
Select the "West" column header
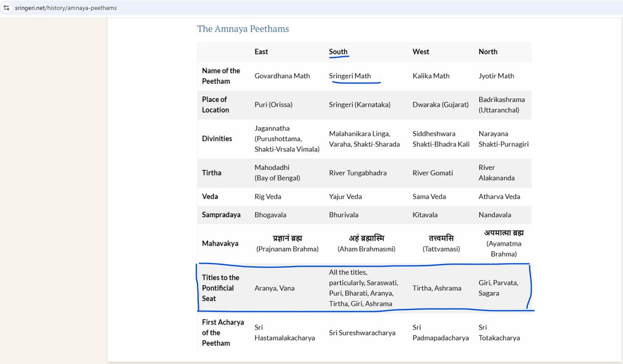[421, 52]
